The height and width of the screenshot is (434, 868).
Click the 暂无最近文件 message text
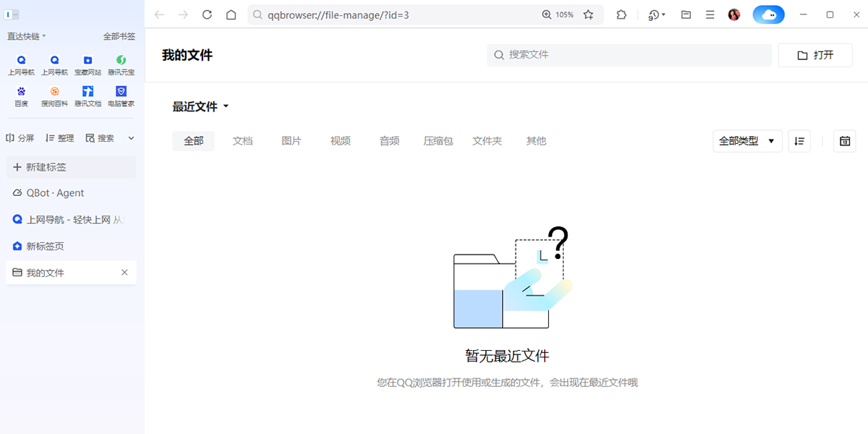pos(507,356)
